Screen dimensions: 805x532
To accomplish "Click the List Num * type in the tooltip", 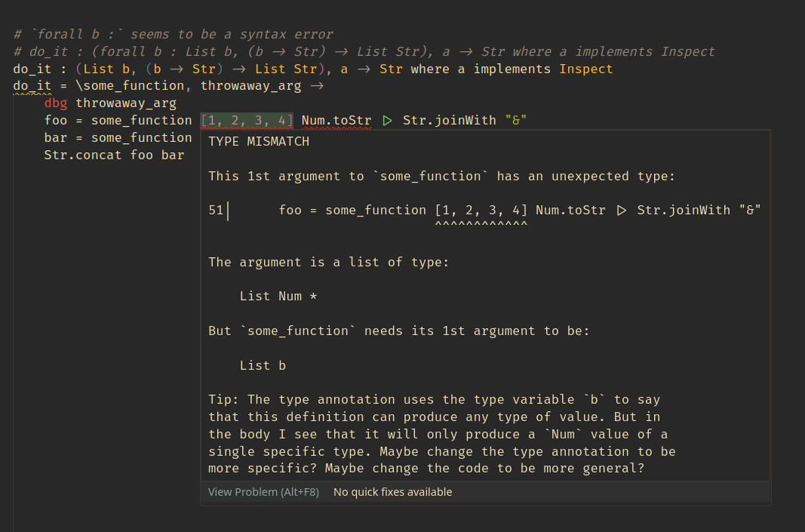I will pos(278,297).
